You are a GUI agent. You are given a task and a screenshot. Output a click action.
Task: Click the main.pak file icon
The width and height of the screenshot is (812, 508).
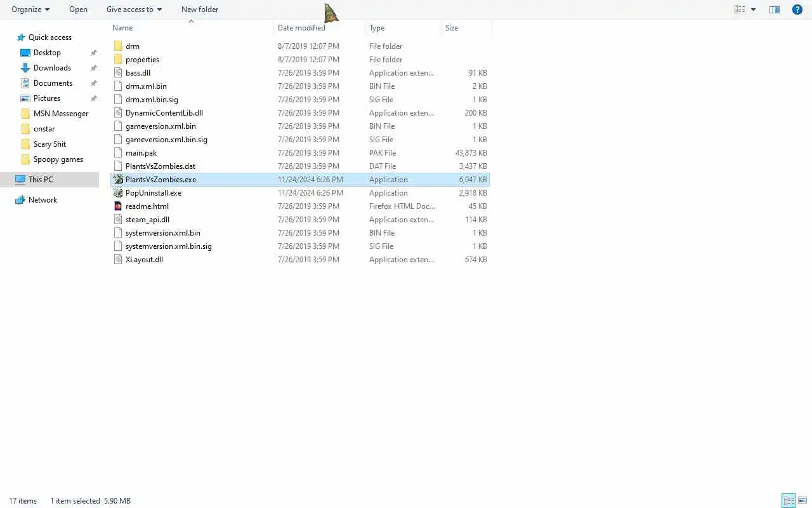pyautogui.click(x=118, y=153)
